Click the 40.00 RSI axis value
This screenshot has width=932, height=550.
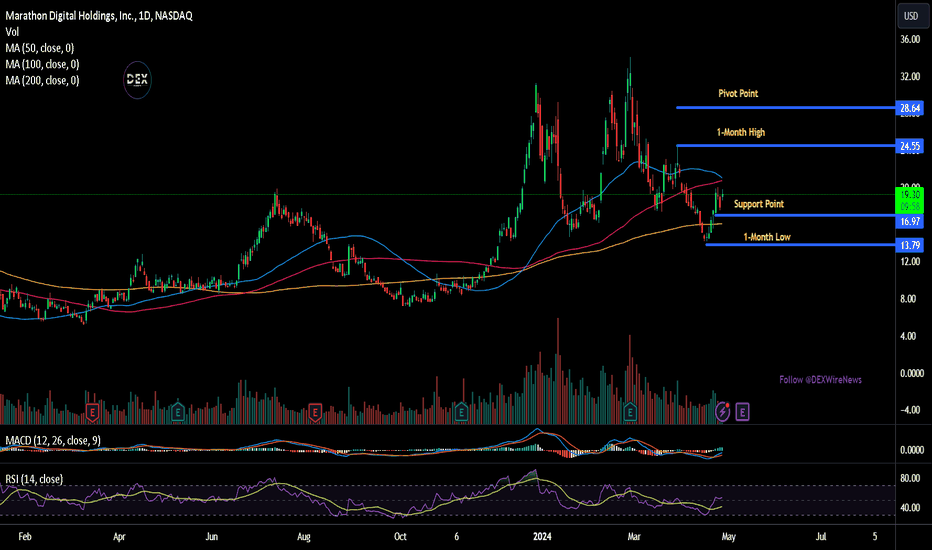click(x=910, y=508)
